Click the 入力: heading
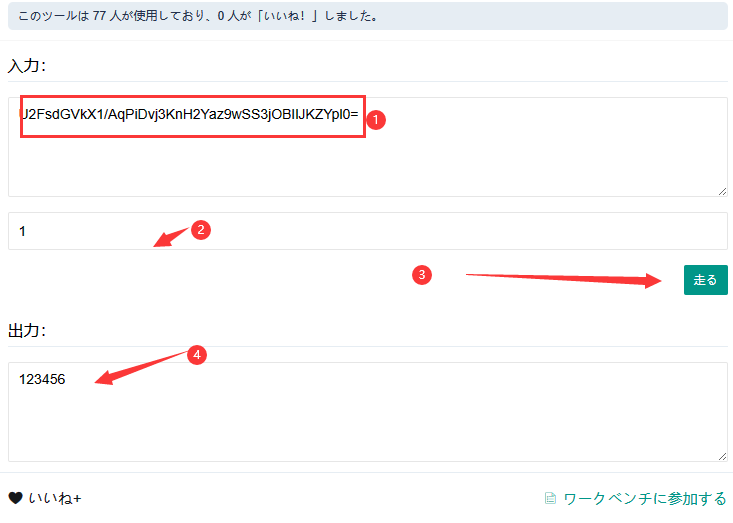 (27, 65)
